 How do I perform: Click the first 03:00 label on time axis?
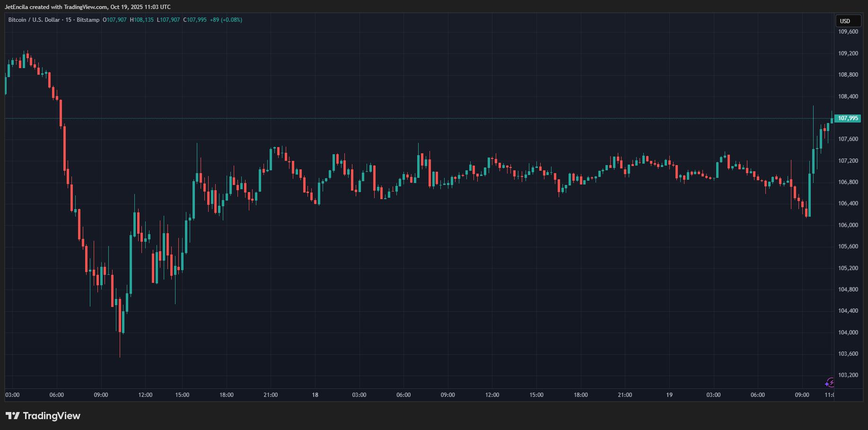(12, 395)
